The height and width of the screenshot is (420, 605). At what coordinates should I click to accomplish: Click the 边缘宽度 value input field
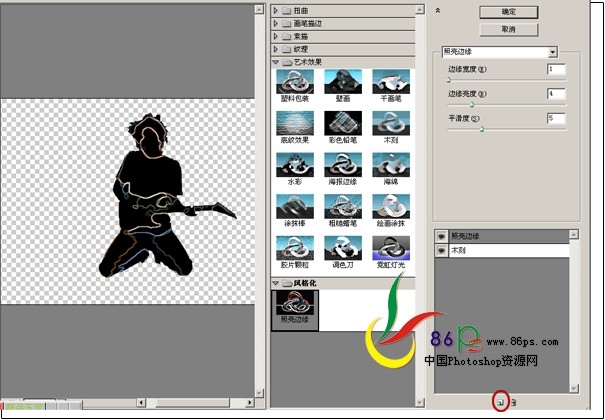pyautogui.click(x=556, y=69)
